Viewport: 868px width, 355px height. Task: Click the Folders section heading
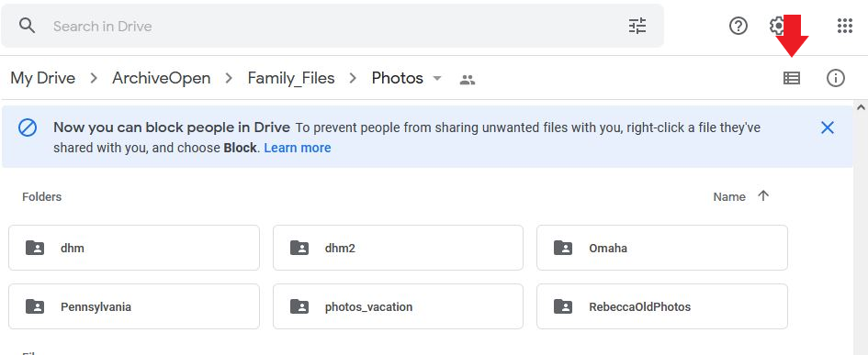point(41,197)
